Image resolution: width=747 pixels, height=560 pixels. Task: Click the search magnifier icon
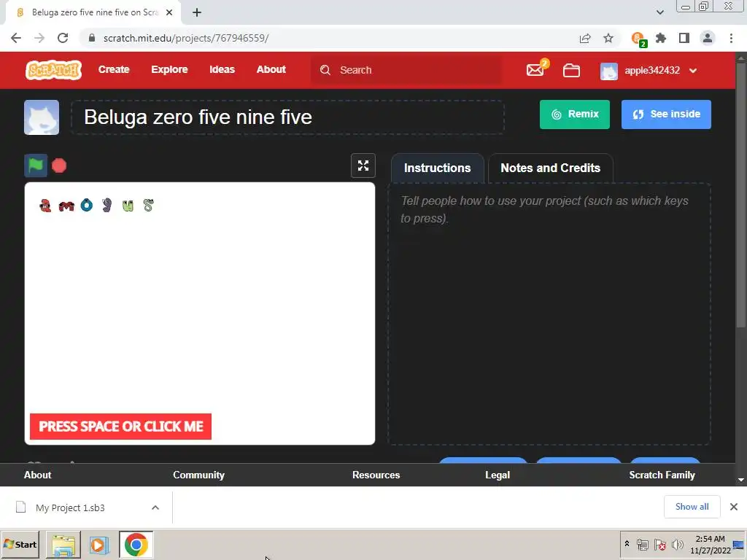pos(325,70)
